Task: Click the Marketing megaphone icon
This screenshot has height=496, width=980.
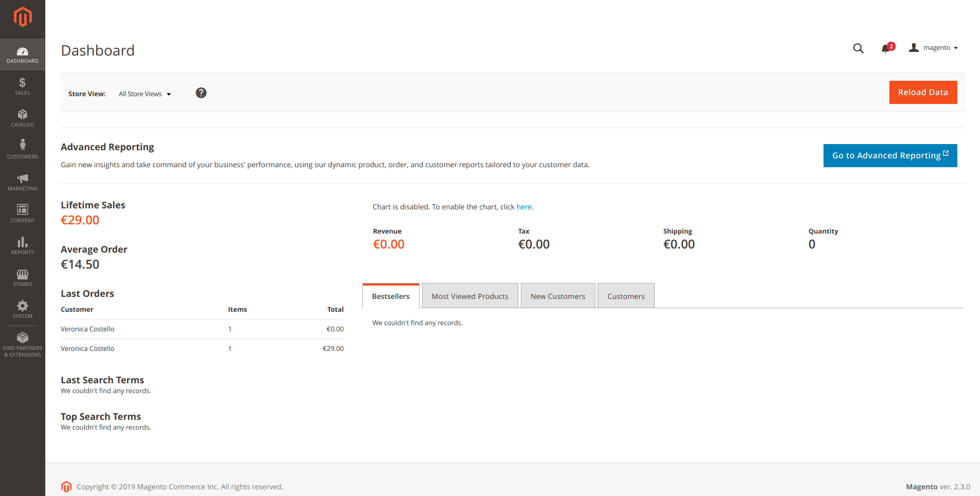Action: click(x=22, y=181)
